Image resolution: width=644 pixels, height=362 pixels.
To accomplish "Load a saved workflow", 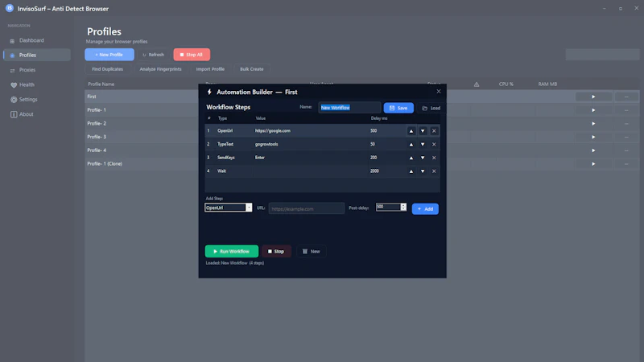I will pyautogui.click(x=431, y=108).
